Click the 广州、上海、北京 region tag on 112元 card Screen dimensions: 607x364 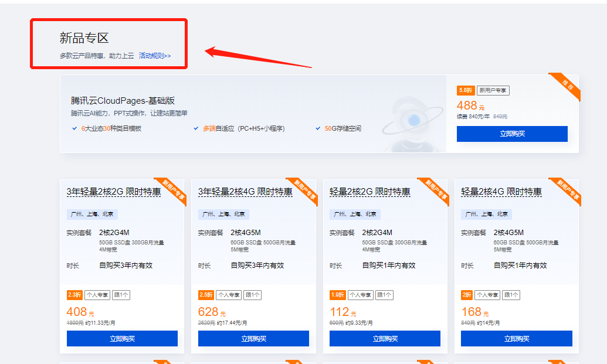click(355, 215)
